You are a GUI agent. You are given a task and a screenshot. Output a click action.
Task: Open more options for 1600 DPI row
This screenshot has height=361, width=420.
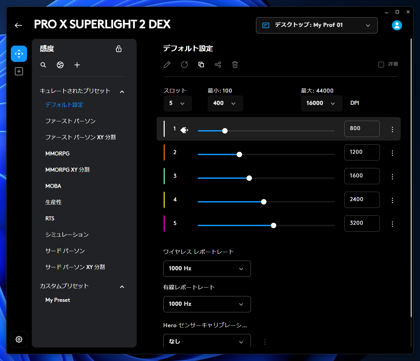[392, 176]
